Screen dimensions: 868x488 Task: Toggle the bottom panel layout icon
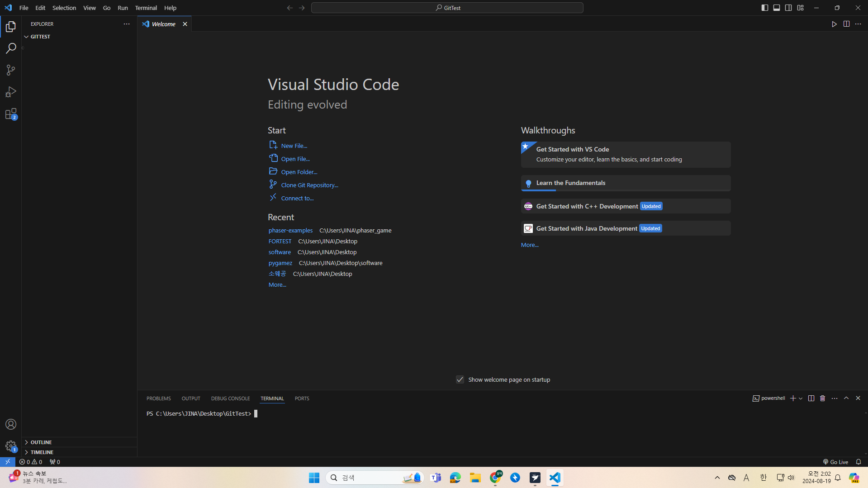pyautogui.click(x=776, y=8)
